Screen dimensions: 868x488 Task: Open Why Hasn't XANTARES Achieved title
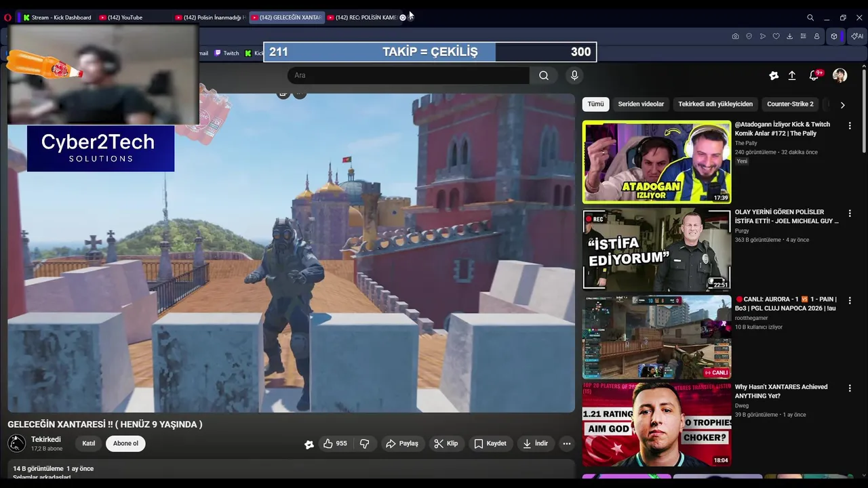click(x=781, y=391)
